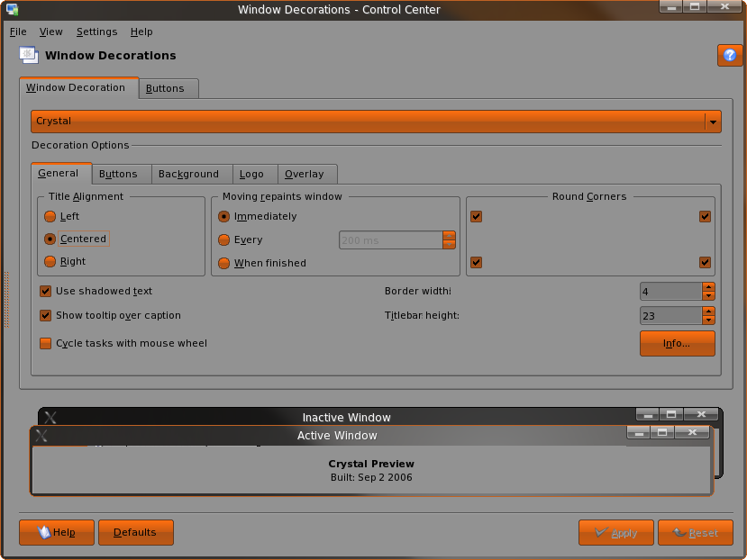747x560 pixels.
Task: Click the Defaults button
Action: (136, 532)
